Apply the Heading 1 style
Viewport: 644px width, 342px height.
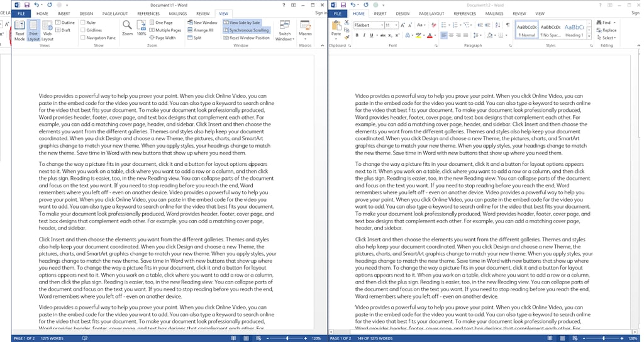[574, 30]
